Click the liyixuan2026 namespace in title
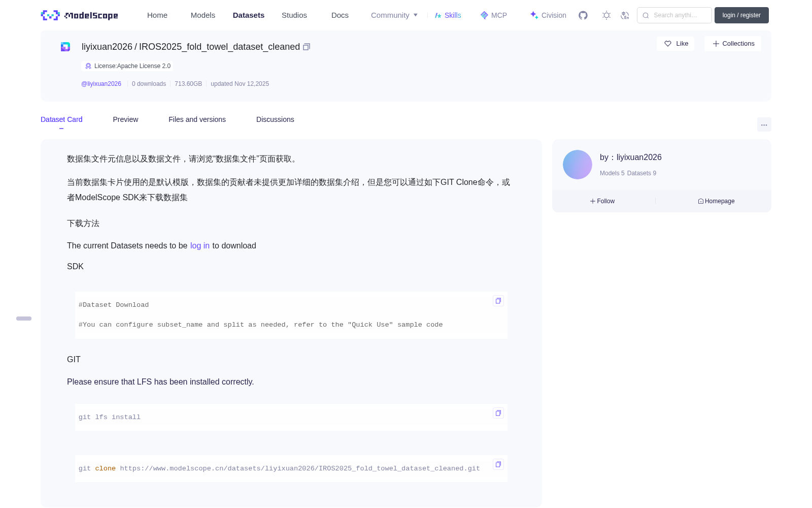 click(107, 47)
